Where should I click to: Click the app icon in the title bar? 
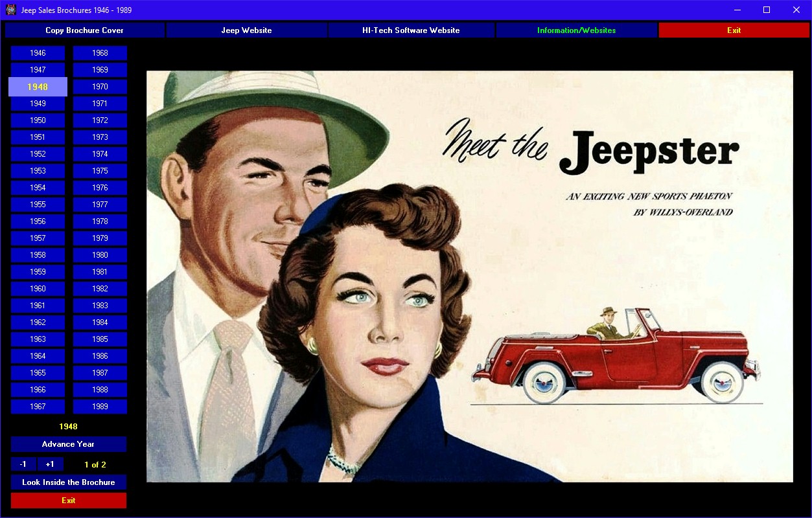click(x=10, y=10)
